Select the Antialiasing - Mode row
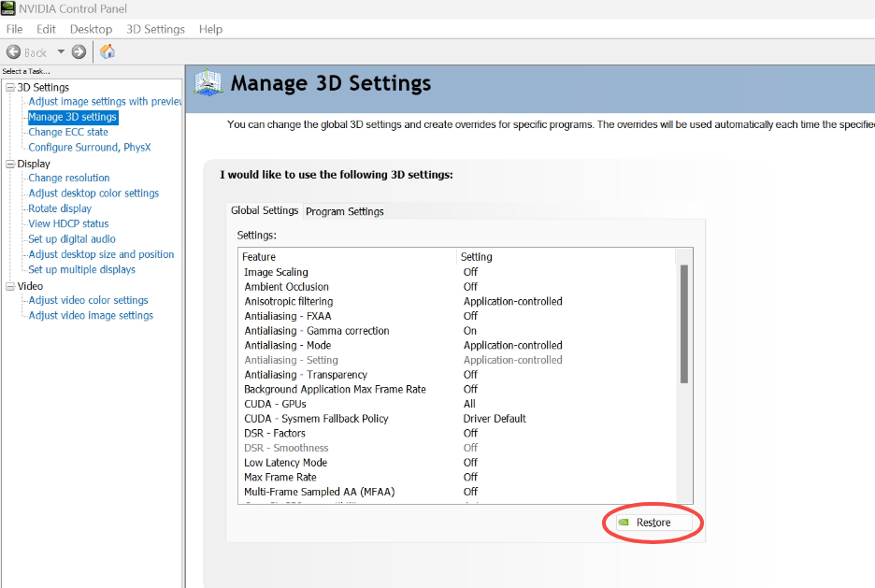Image resolution: width=875 pixels, height=588 pixels. pos(457,345)
